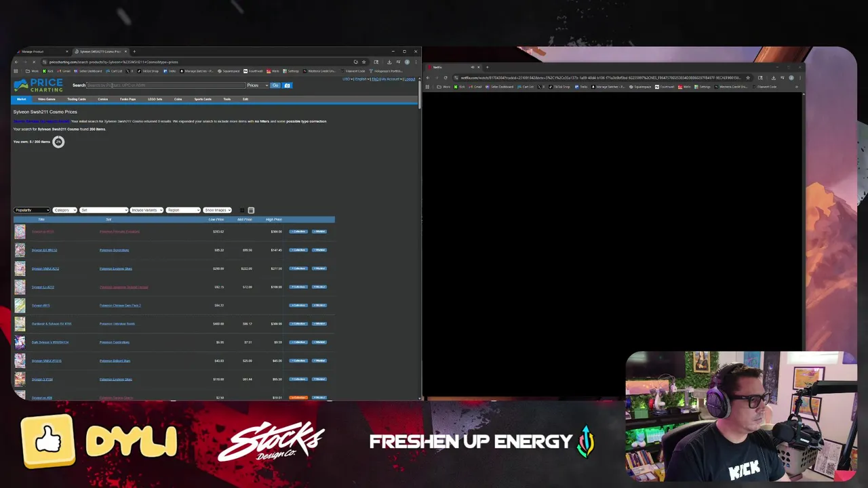Open the Prices search type dropdown

258,85
